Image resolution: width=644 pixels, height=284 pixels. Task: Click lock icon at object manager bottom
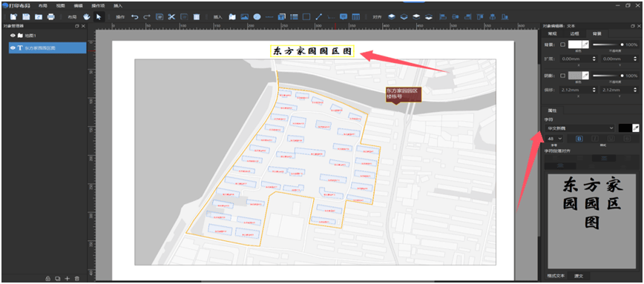[x=47, y=279]
